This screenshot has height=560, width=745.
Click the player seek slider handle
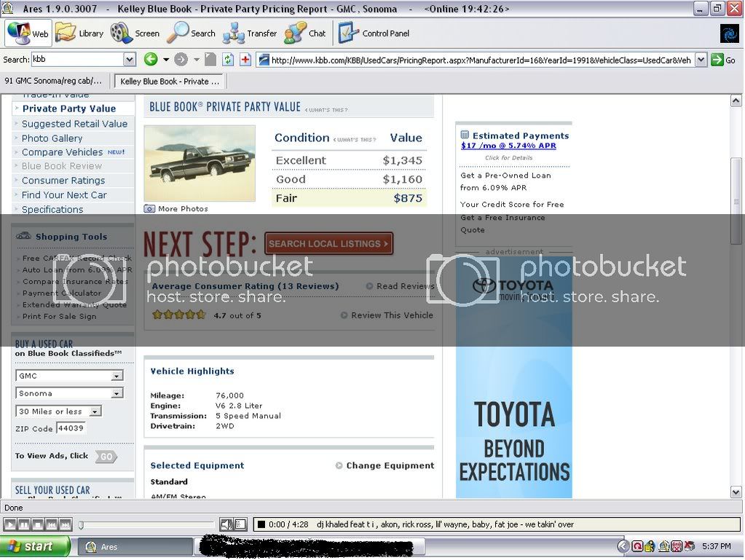pos(82,525)
